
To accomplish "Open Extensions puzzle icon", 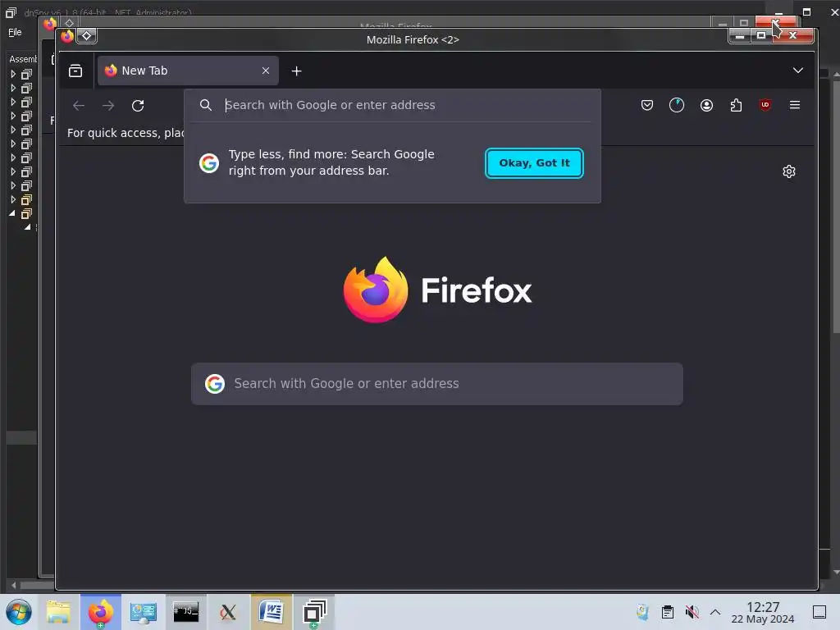I will click(x=736, y=105).
